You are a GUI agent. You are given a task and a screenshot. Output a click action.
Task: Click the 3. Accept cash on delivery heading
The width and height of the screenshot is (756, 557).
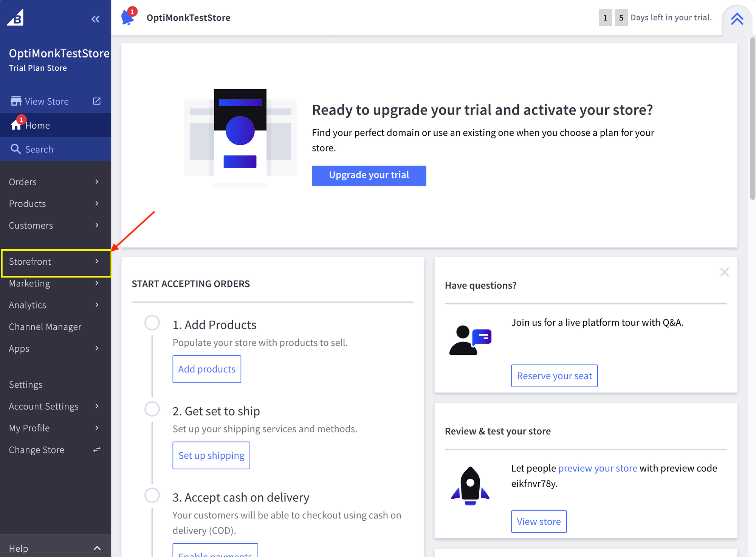click(241, 497)
